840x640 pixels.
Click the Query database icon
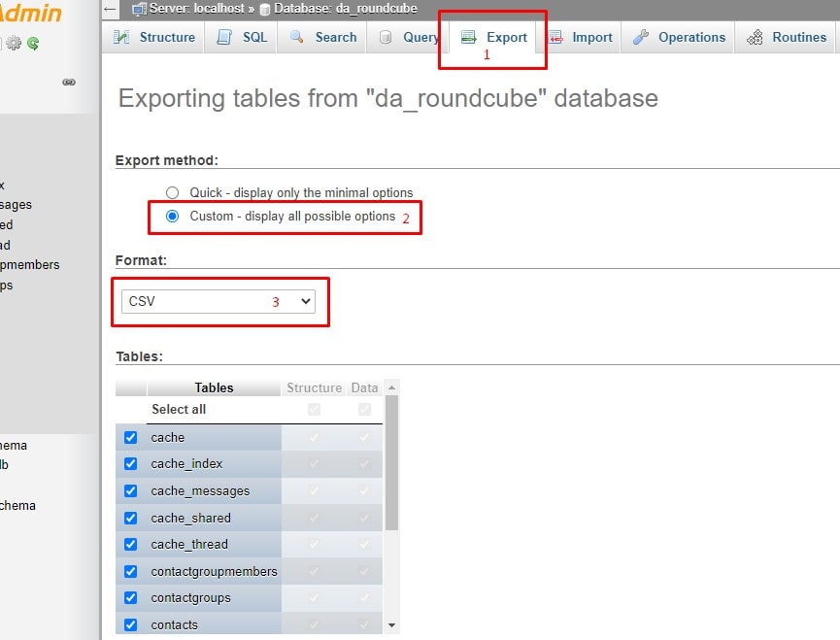click(386, 38)
